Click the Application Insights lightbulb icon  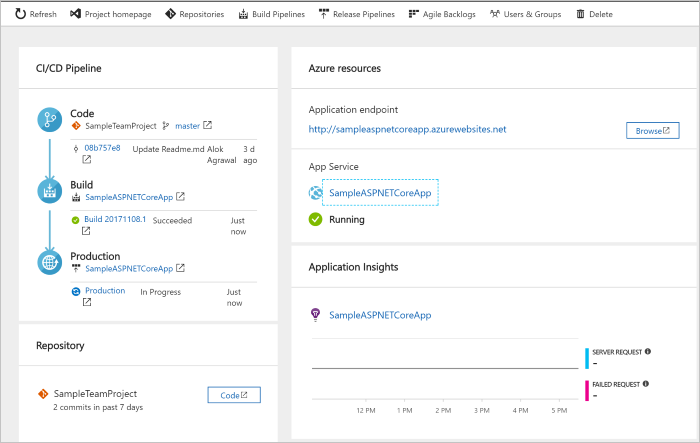pos(316,314)
